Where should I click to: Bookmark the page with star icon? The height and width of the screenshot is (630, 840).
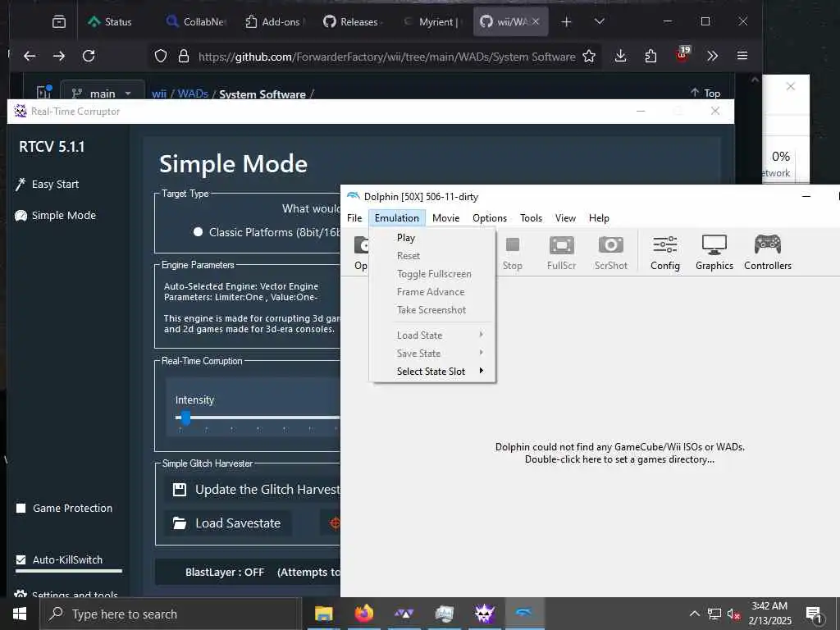[589, 57]
